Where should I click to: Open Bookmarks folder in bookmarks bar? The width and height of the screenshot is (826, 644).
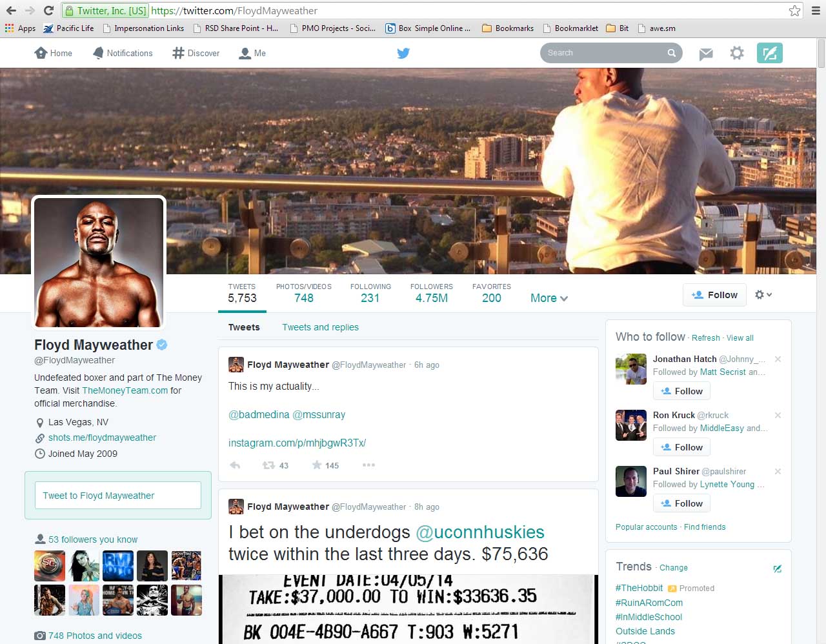(x=508, y=28)
